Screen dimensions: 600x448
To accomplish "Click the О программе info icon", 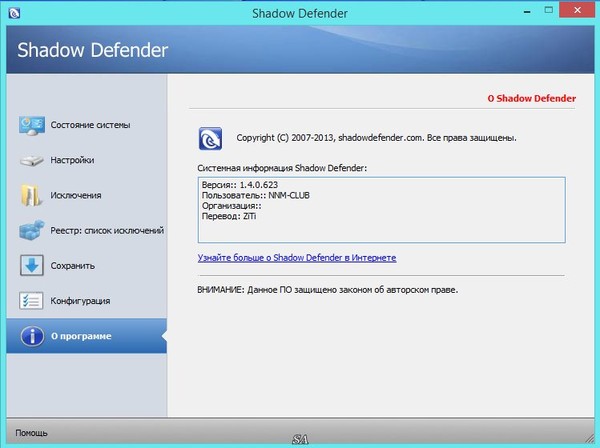I will [32, 336].
